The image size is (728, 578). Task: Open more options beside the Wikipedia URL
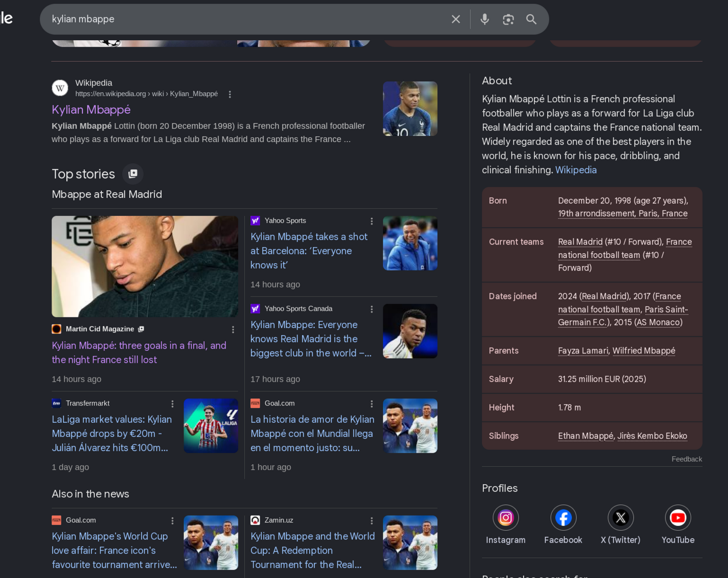[230, 94]
